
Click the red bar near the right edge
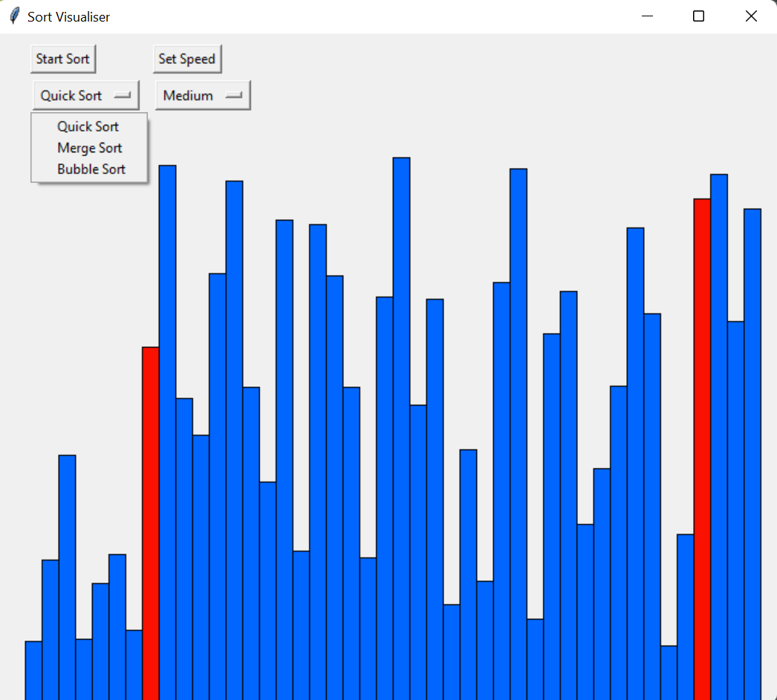pos(702,449)
